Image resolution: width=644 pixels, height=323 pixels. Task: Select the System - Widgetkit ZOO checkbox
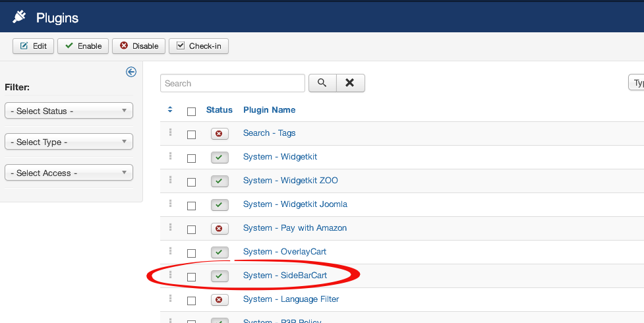pos(192,182)
